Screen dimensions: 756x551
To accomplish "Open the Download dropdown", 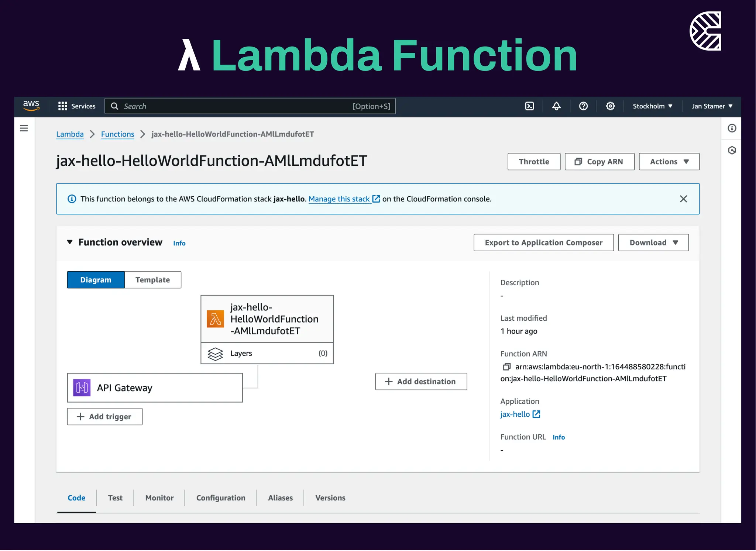I will click(653, 242).
